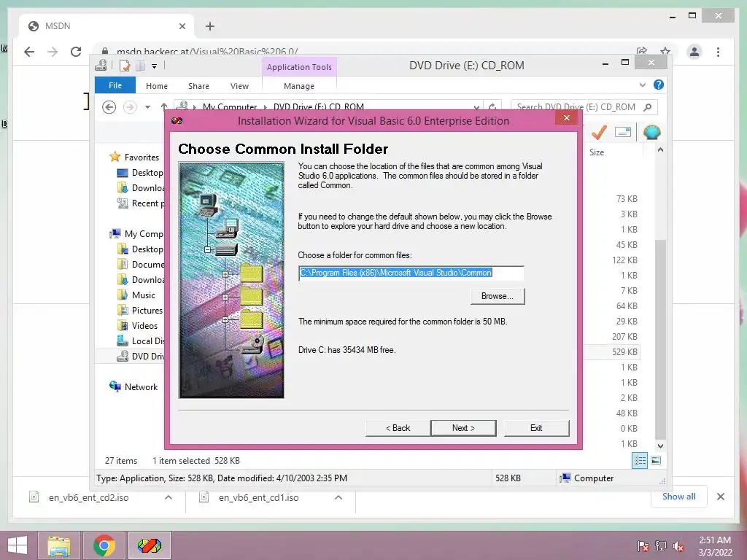Select Desktop under Favorites
747x560 pixels.
pos(147,173)
